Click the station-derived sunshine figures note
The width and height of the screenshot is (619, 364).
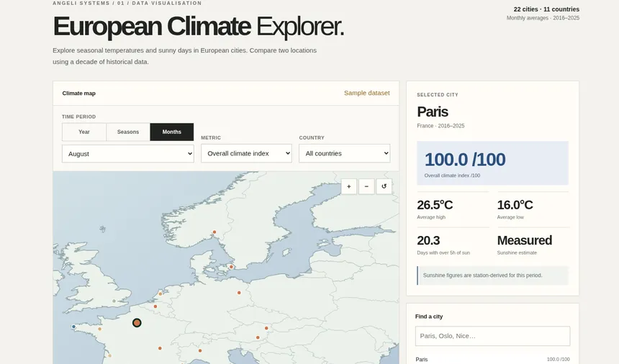coord(492,276)
